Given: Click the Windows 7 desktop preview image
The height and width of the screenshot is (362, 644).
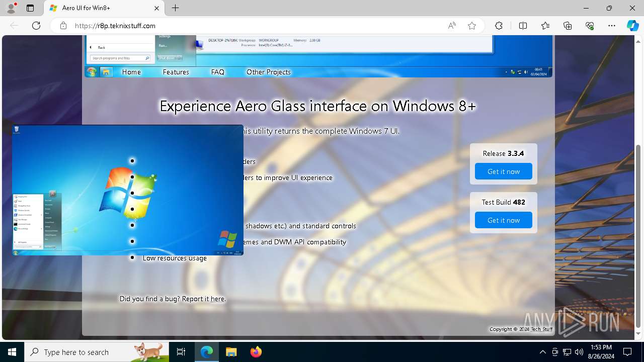Looking at the screenshot, I should [128, 190].
